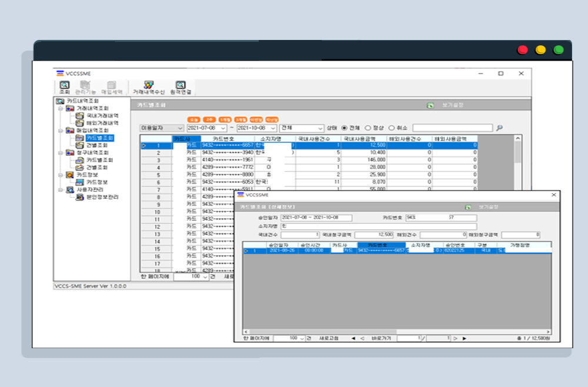Click the 승인일자 date range field in popup
The height and width of the screenshot is (387, 588).
316,218
